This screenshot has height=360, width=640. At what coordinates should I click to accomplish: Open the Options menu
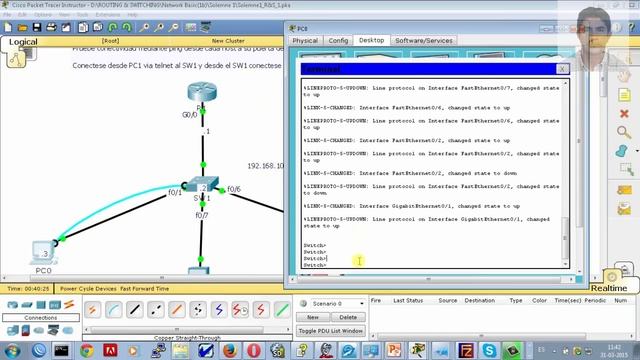[x=43, y=15]
